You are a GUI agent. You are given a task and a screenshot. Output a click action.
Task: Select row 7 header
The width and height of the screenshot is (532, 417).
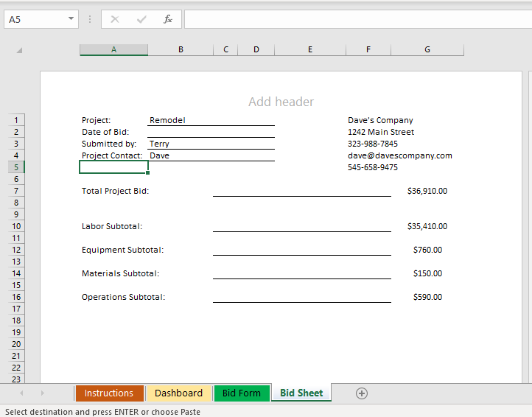pos(16,191)
